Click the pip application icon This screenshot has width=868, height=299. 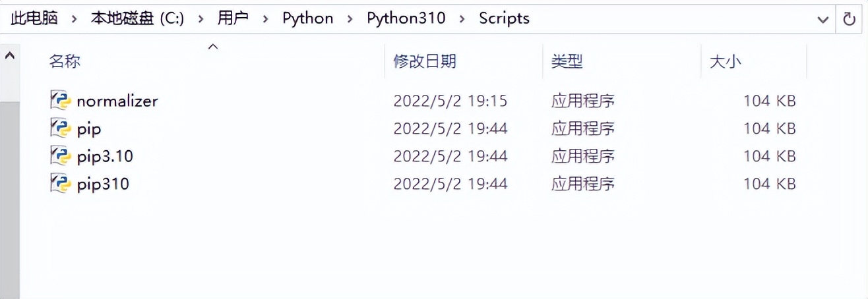tap(60, 128)
